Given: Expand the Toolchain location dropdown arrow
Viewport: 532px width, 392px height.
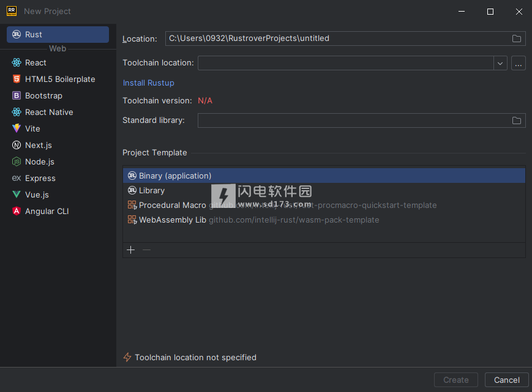Looking at the screenshot, I should (500, 64).
